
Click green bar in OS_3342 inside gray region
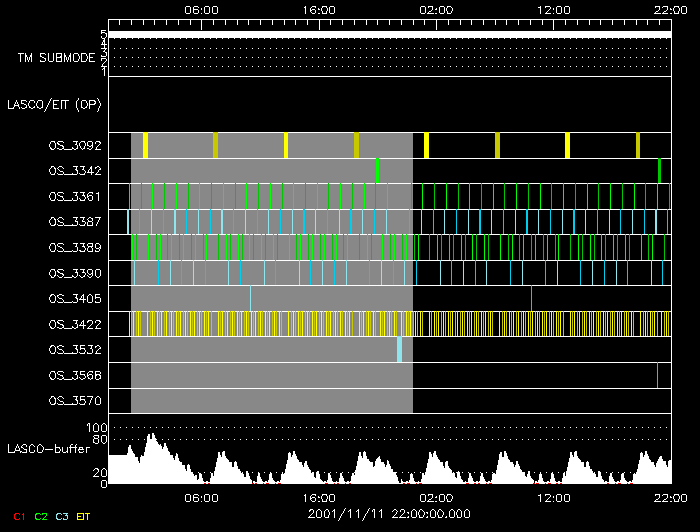[377, 170]
